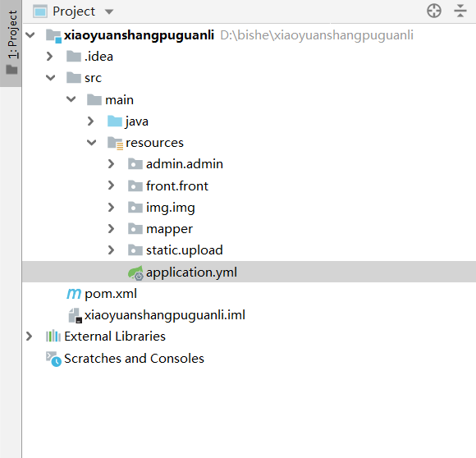Expand the External Libraries node
The image size is (476, 458).
(30, 337)
